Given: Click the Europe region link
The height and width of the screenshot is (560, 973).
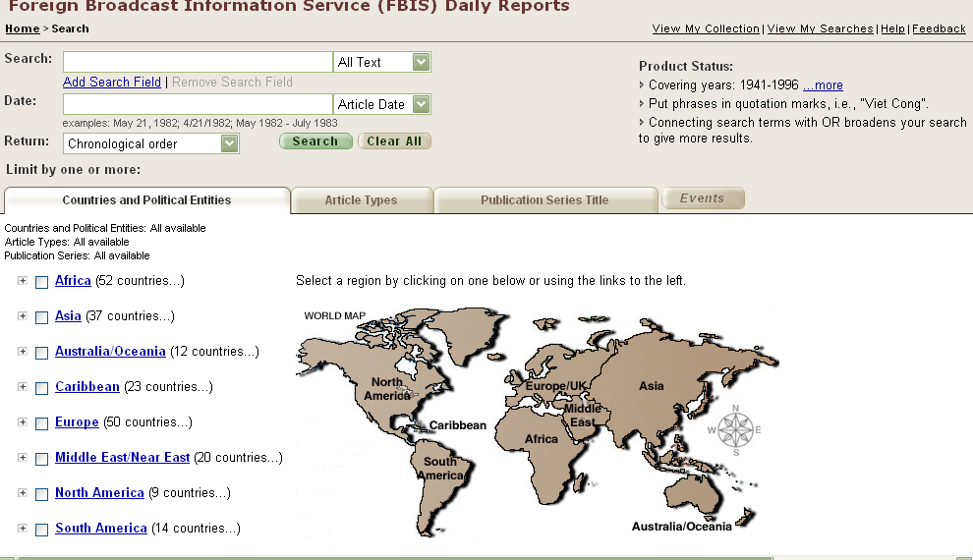Looking at the screenshot, I should click(77, 421).
